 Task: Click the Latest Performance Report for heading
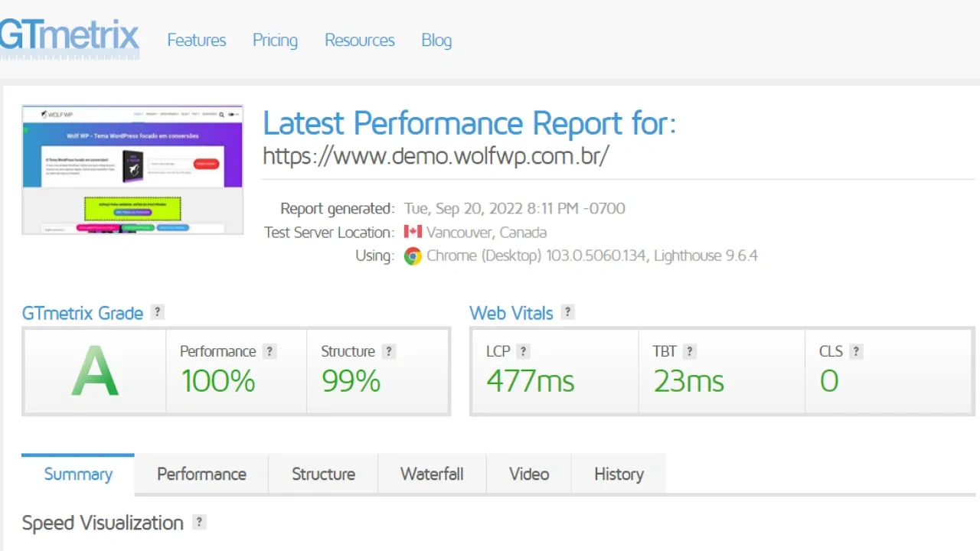[469, 123]
